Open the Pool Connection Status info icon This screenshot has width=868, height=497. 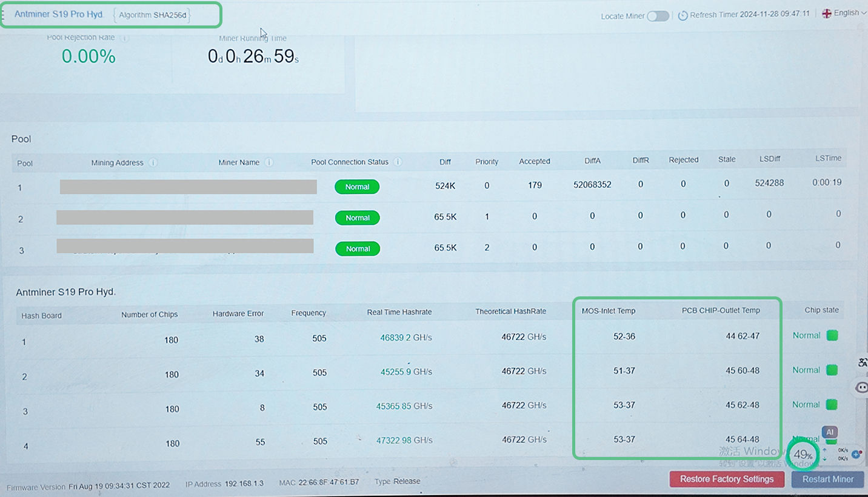[398, 162]
